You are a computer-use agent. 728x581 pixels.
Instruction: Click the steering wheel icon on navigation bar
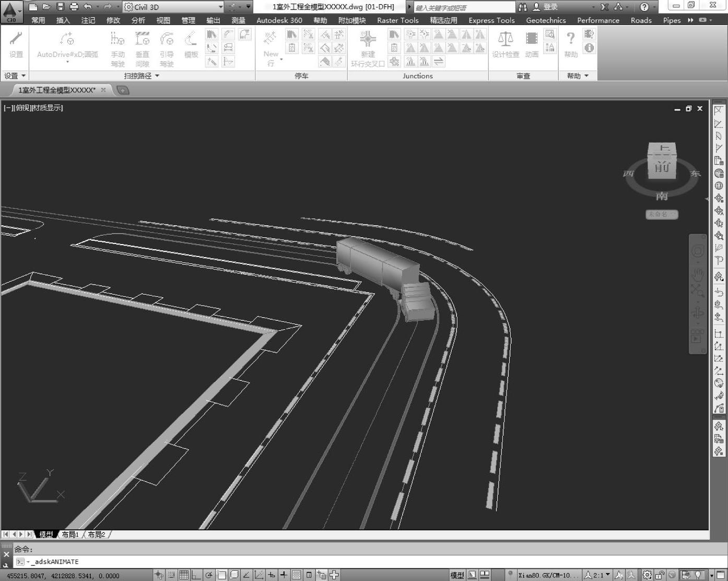(698, 251)
